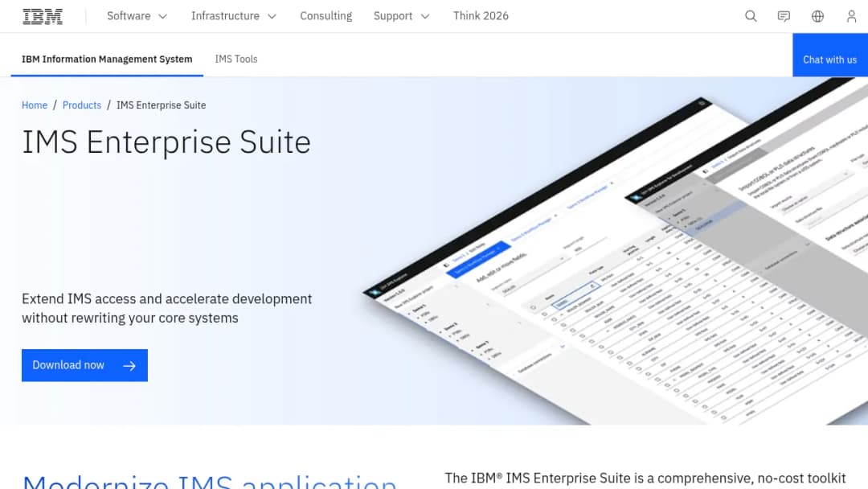
Task: Expand the Support menu
Action: coord(401,16)
